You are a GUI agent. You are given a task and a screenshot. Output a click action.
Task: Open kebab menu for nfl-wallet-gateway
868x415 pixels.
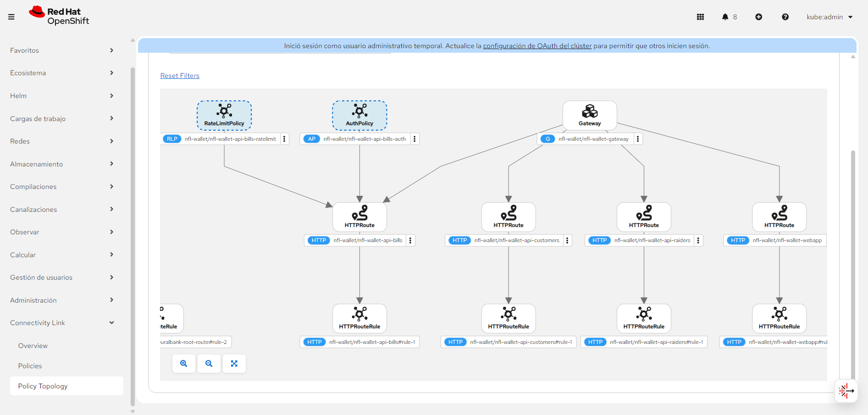coord(638,139)
